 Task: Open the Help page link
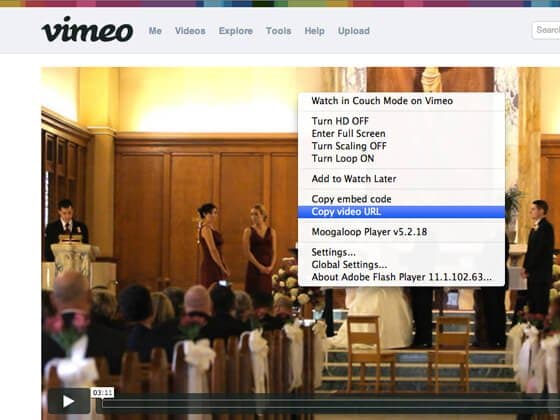click(x=314, y=31)
